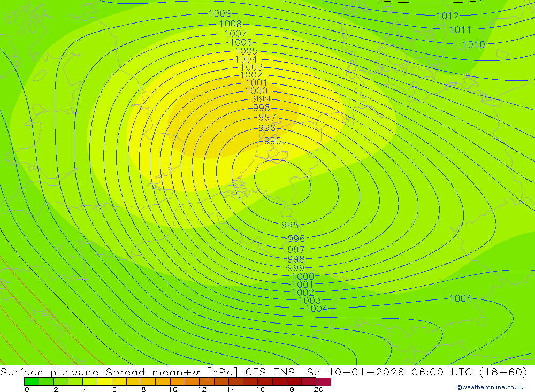Screen dimensions: 535x392
Task: Click the '(18+60)' forecast run text
Action: point(503,372)
